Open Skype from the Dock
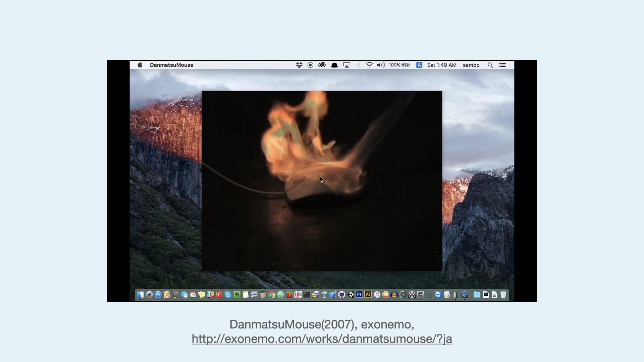644x362 pixels. (228, 295)
